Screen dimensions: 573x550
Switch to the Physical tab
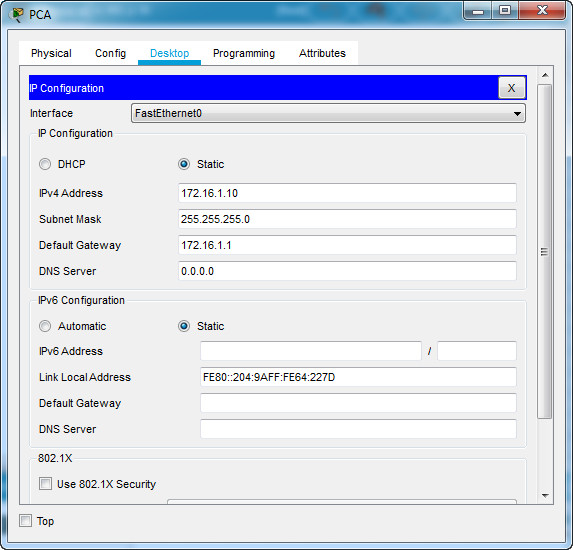(51, 53)
